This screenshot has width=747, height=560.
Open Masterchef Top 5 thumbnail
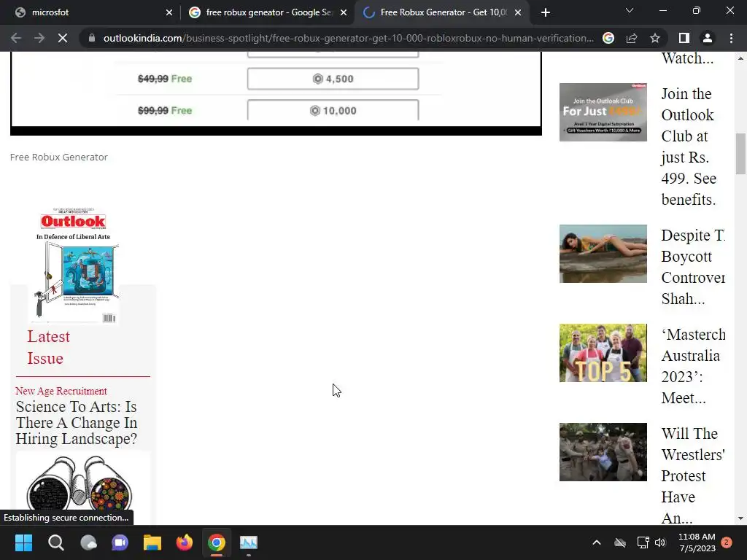pos(603,353)
